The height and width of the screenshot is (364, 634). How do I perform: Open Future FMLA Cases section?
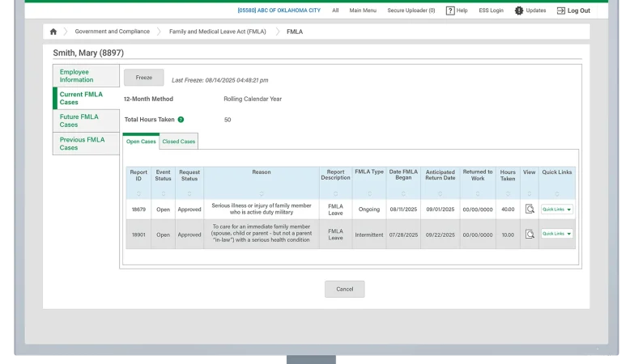(79, 121)
